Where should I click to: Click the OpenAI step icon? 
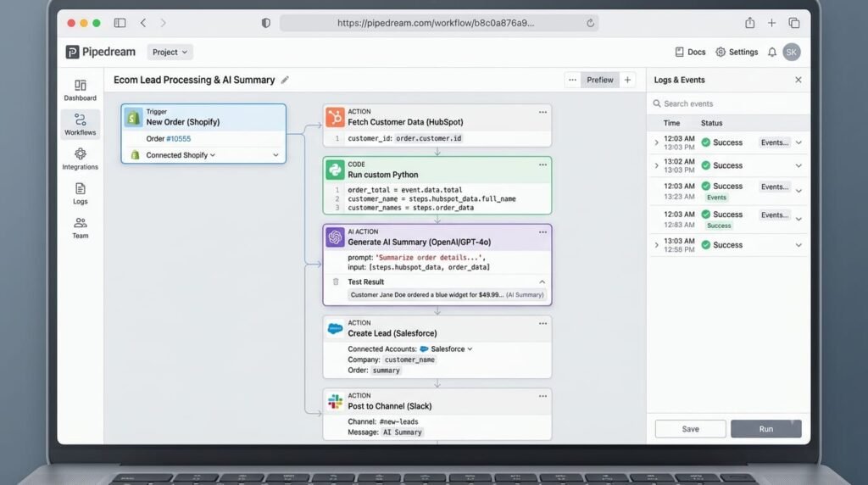click(334, 237)
